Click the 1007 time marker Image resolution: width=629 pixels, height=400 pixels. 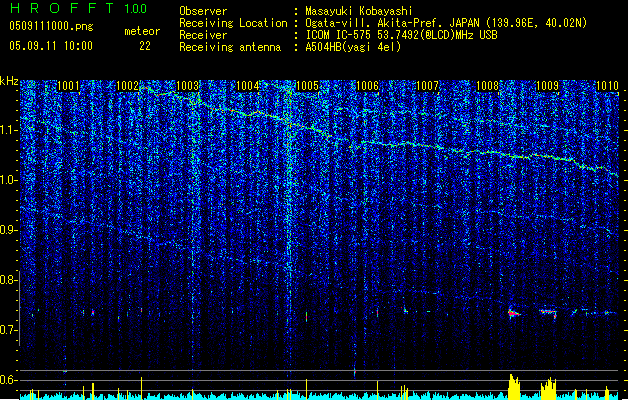(x=428, y=86)
